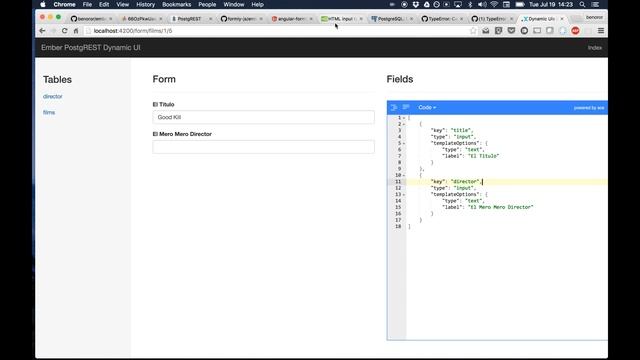
Task: Click the date and time in menu bar
Action: click(x=551, y=4)
